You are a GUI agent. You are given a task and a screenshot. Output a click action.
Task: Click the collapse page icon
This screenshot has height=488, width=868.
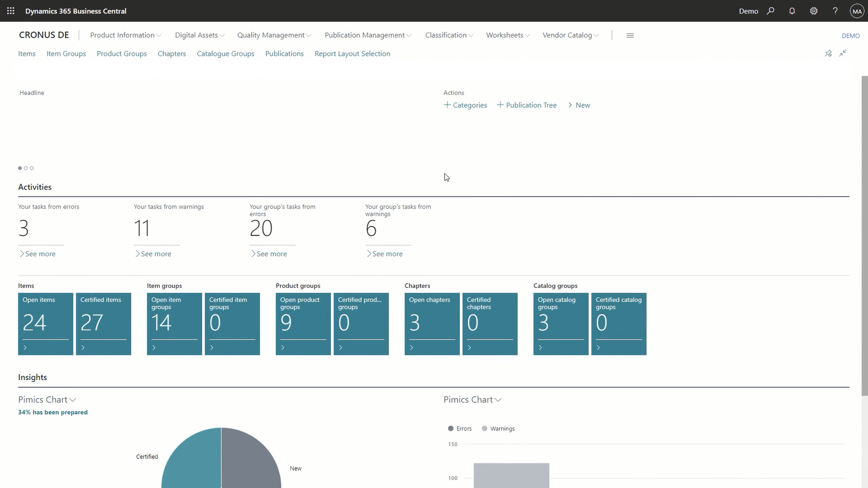(x=843, y=53)
